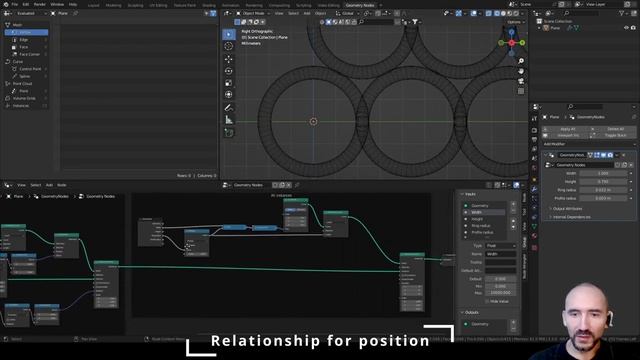Activate the Rotate tool
Image resolution: width=640 pixels, height=360 pixels.
pos(229,71)
